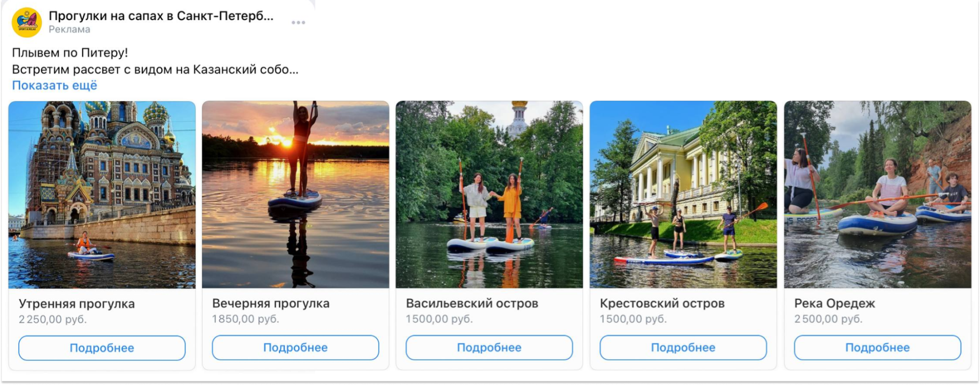Image resolution: width=980 pixels, height=385 pixels.
Task: Open the Река Оредеж red cliffs photo
Action: click(878, 195)
